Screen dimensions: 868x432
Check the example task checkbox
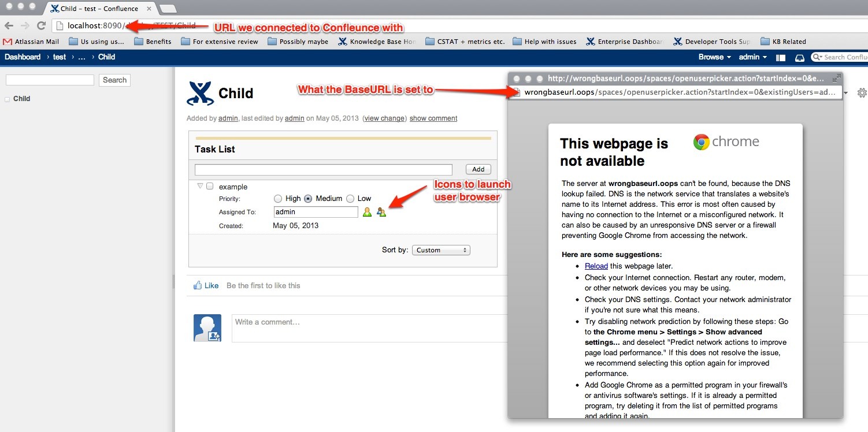pos(210,187)
